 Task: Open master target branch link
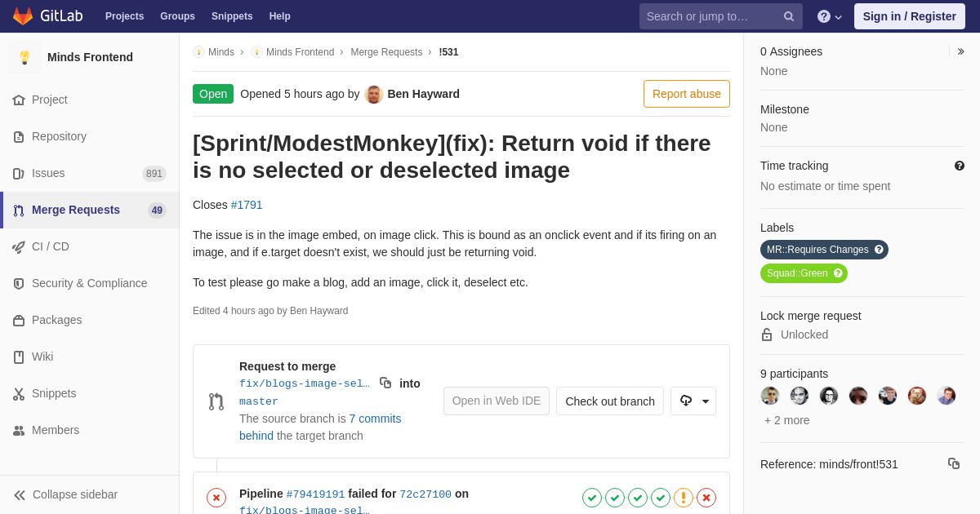[259, 401]
